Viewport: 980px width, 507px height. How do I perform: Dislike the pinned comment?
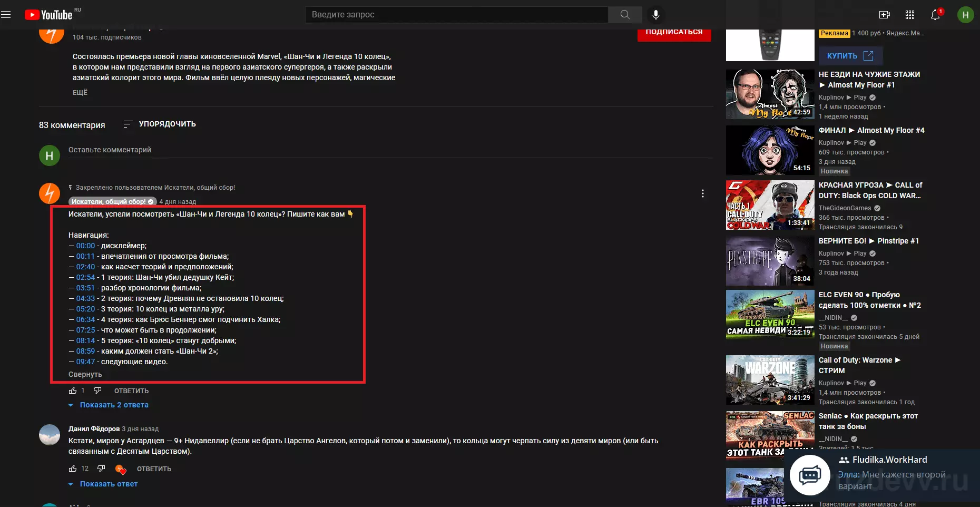pyautogui.click(x=97, y=391)
